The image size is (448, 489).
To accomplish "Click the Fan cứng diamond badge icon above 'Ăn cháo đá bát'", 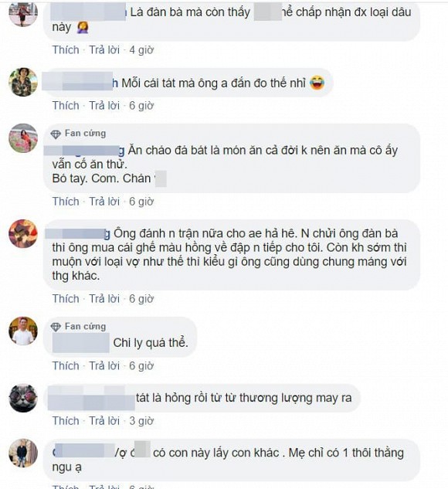I will (56, 134).
